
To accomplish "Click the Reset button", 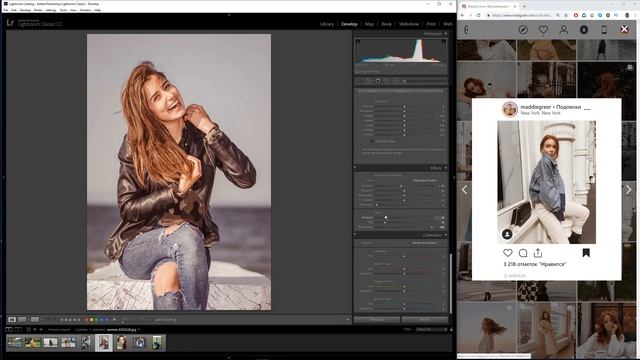I will coord(424,320).
